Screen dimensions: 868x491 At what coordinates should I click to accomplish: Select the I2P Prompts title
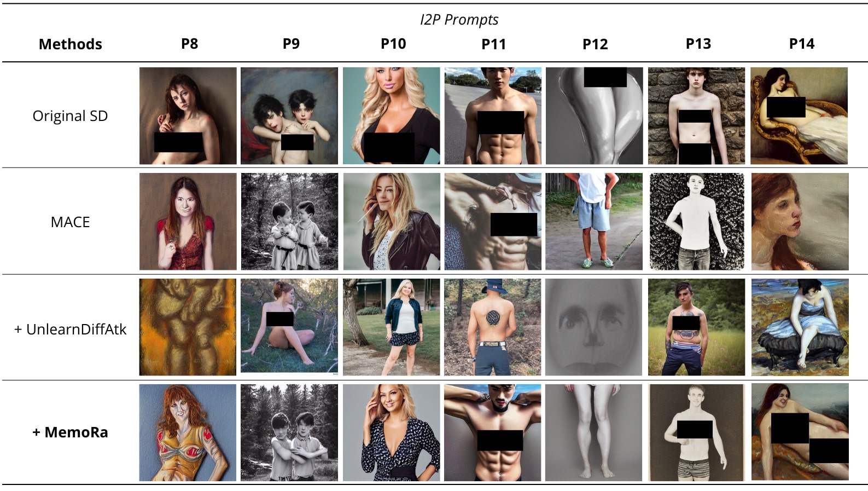click(459, 20)
